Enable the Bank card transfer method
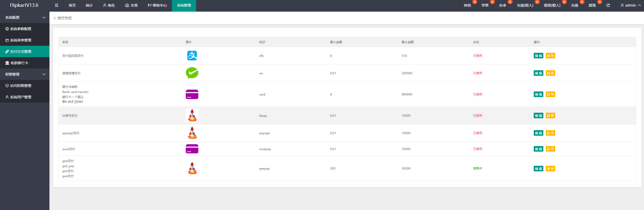This screenshot has width=644, height=210. pos(550,94)
